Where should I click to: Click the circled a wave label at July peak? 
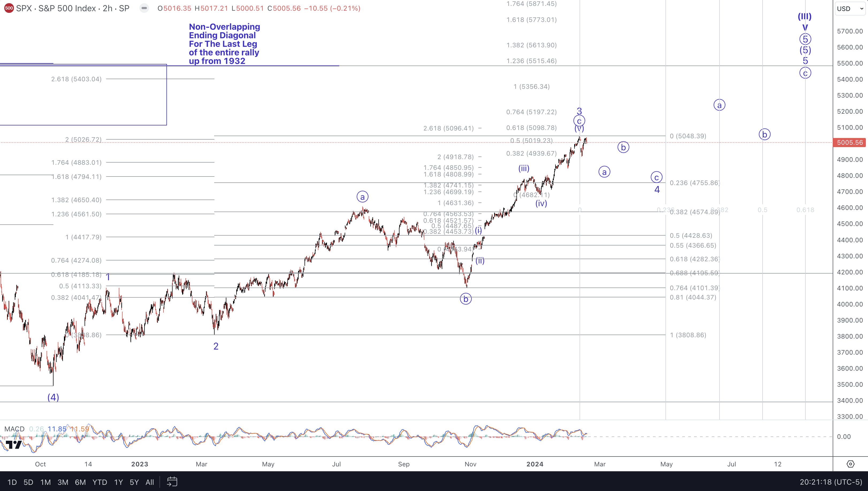pos(362,197)
